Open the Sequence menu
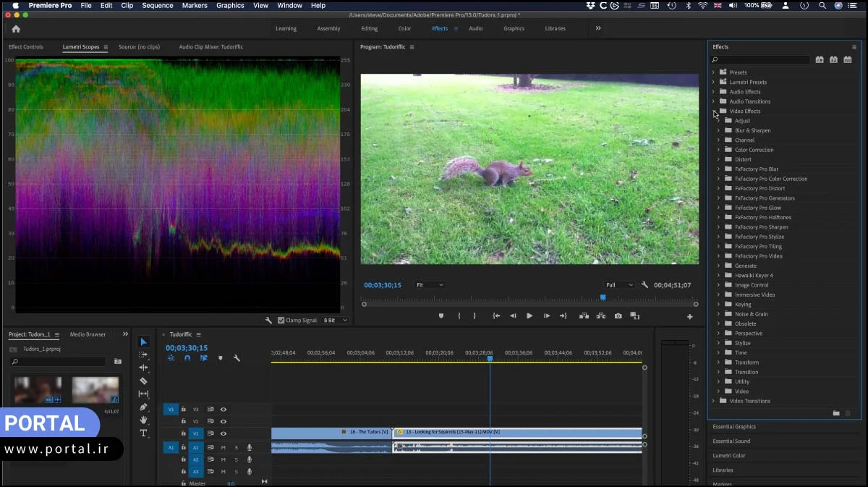Viewport: 868px width, 487px height. click(x=157, y=5)
